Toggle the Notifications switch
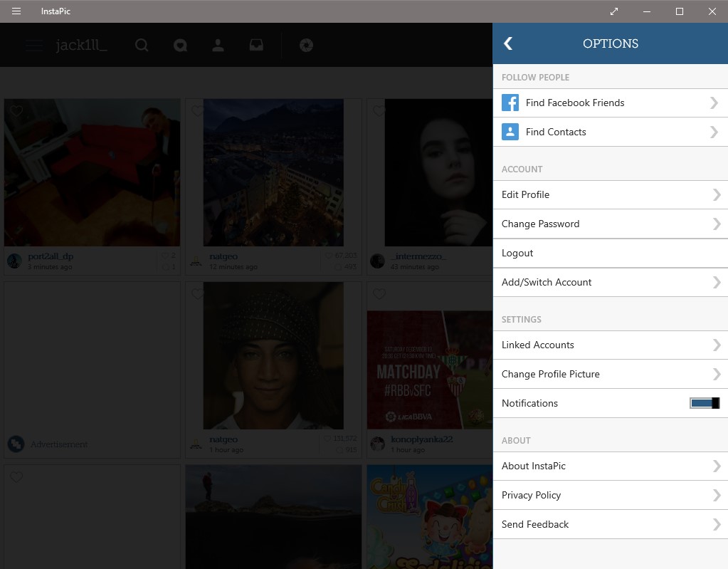 (x=705, y=403)
